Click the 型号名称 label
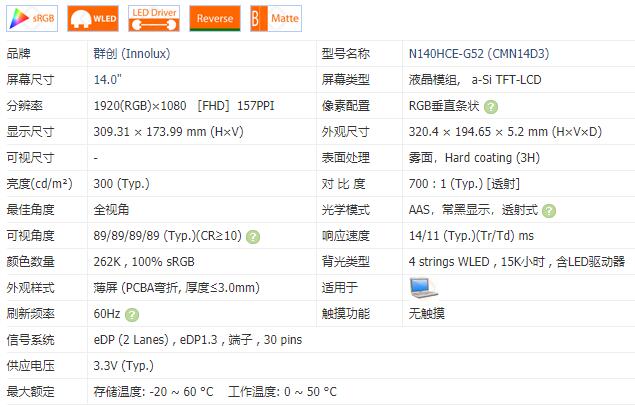This screenshot has height=407, width=635. tap(345, 54)
